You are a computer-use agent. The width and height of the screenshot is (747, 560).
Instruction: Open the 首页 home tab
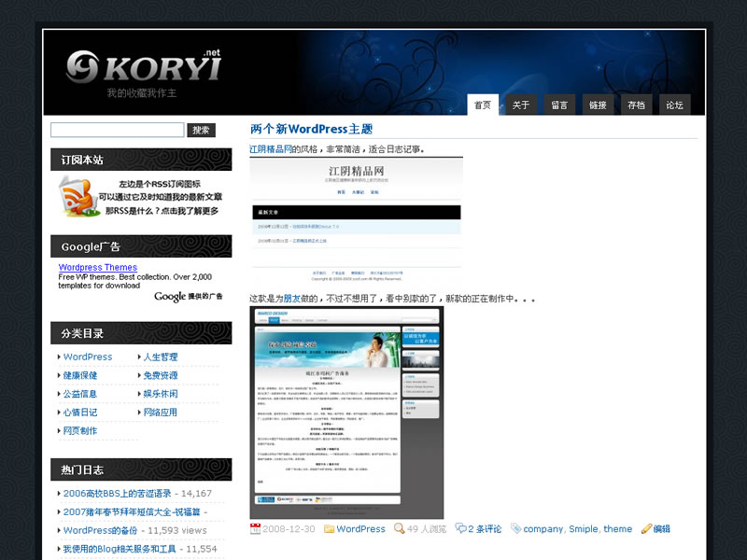(483, 105)
